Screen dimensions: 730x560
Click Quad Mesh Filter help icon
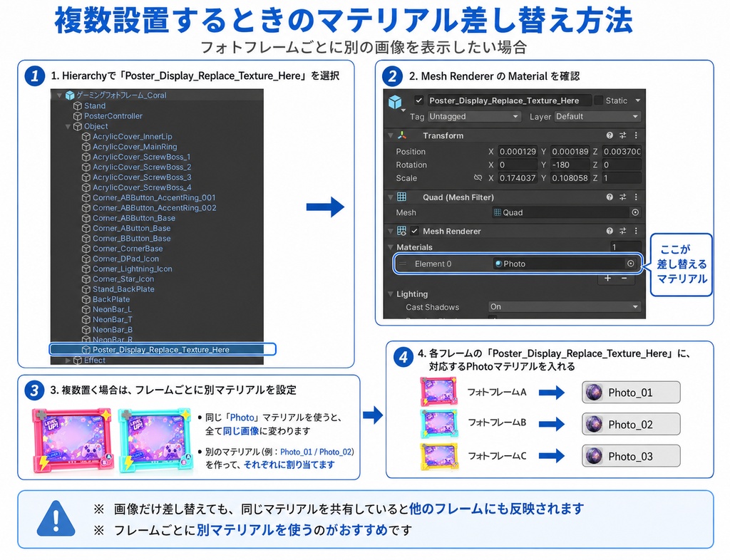pyautogui.click(x=610, y=197)
